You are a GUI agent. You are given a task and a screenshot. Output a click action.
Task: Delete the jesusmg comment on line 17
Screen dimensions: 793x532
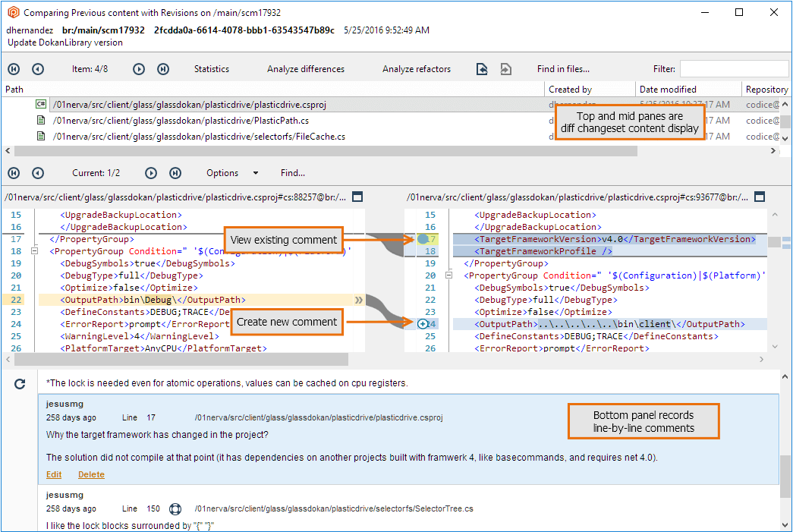tap(91, 474)
